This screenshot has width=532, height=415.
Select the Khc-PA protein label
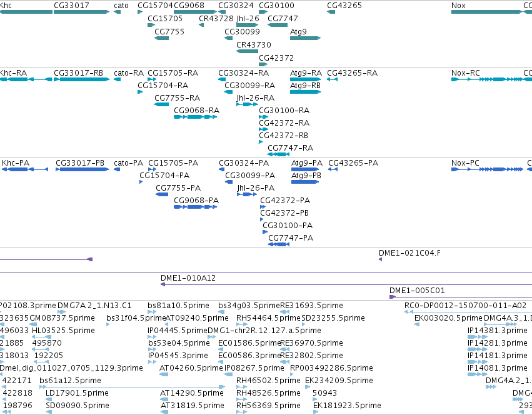click(x=16, y=163)
